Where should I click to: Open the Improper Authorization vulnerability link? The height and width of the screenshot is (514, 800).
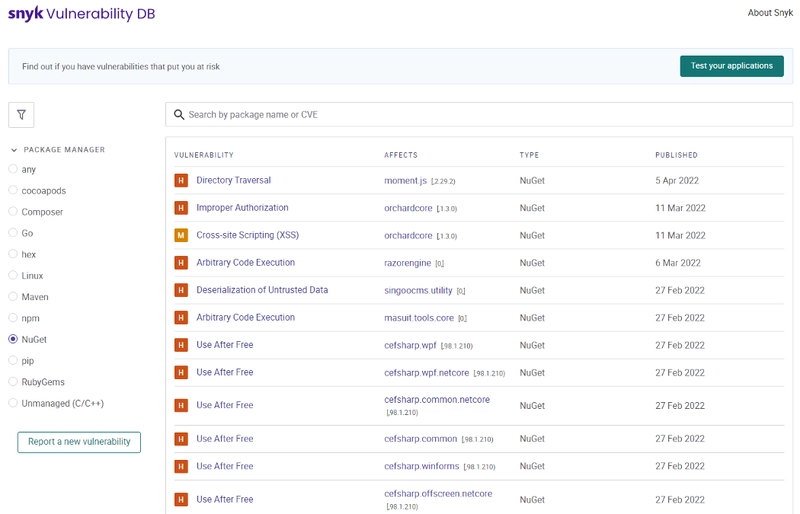242,208
